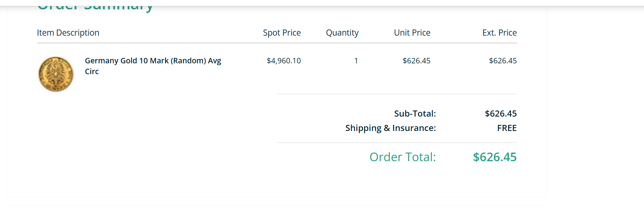Click the Item Description column header
This screenshot has height=208, width=644.
coord(68,33)
